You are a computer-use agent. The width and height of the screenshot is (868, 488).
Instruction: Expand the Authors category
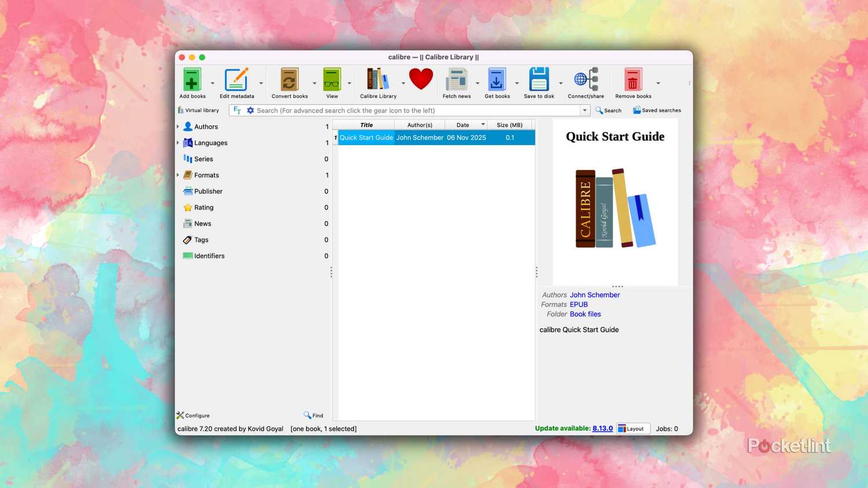pyautogui.click(x=178, y=126)
